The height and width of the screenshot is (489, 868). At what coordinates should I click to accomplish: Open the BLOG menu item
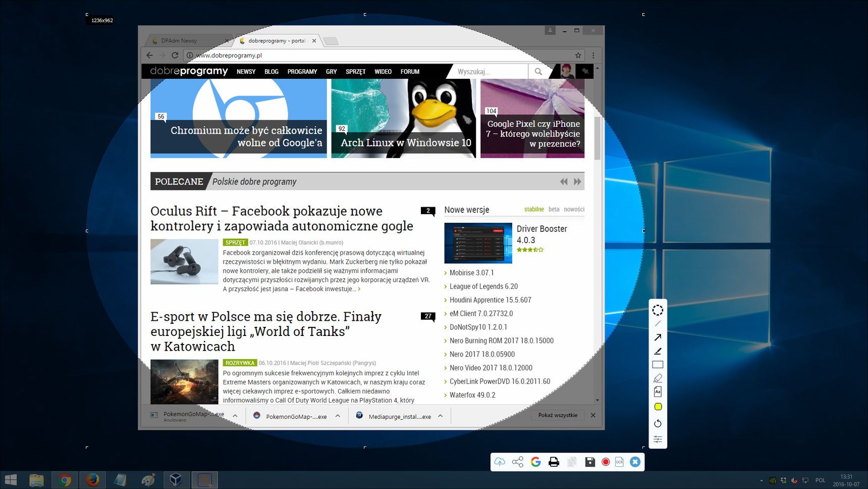point(272,71)
